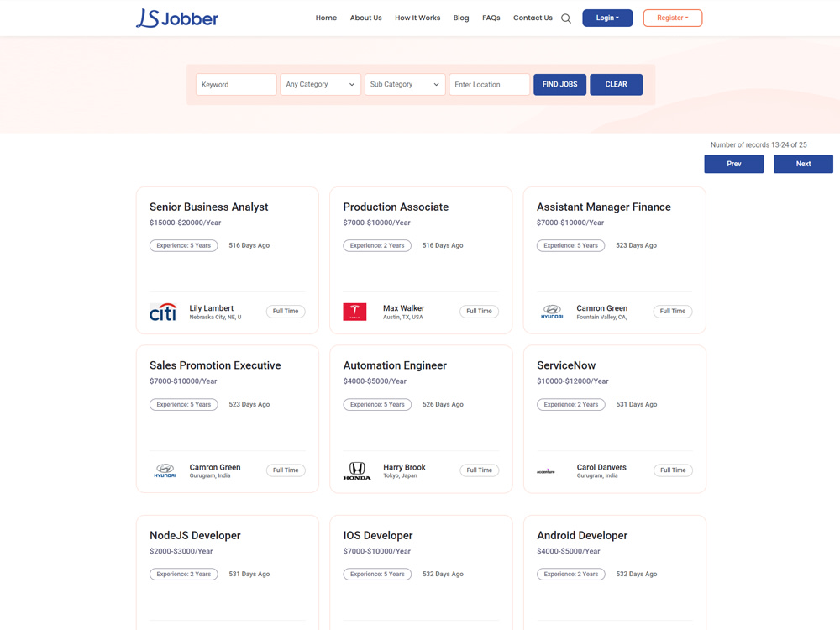
Task: Focus the Enter Location field
Action: [490, 85]
